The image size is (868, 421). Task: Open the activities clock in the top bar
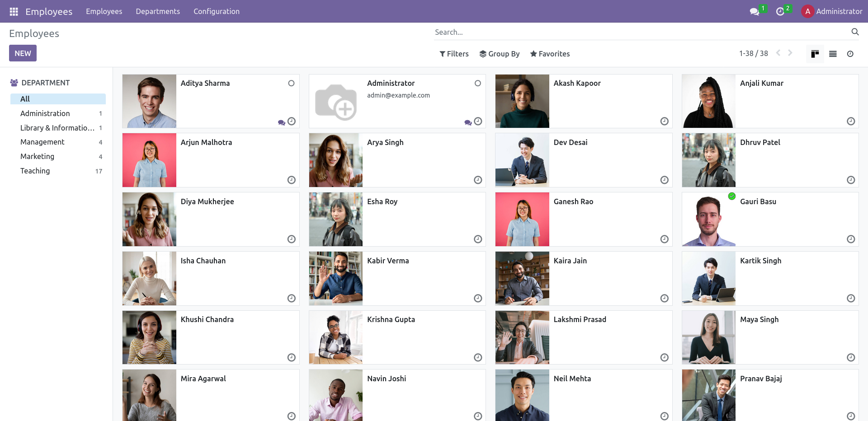tap(781, 11)
